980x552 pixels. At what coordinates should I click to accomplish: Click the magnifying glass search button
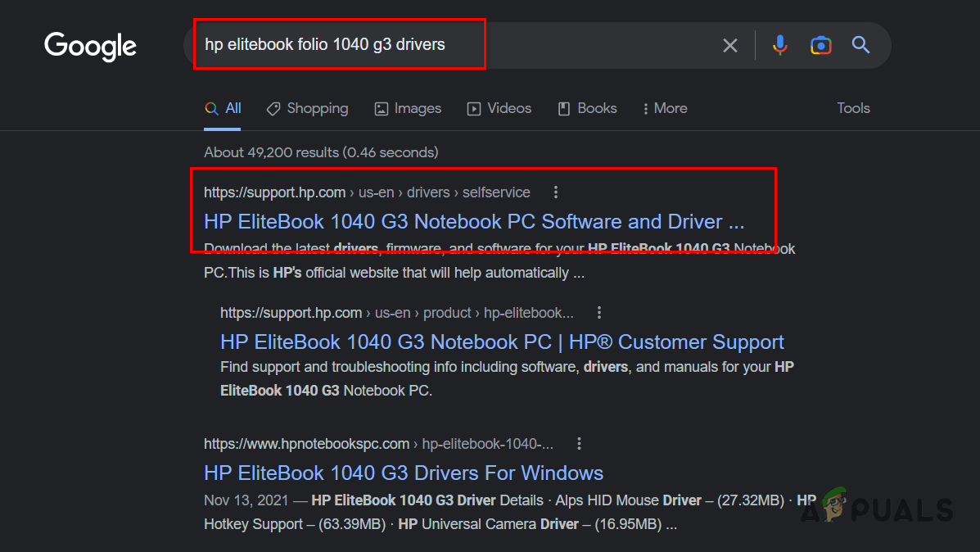pos(860,45)
